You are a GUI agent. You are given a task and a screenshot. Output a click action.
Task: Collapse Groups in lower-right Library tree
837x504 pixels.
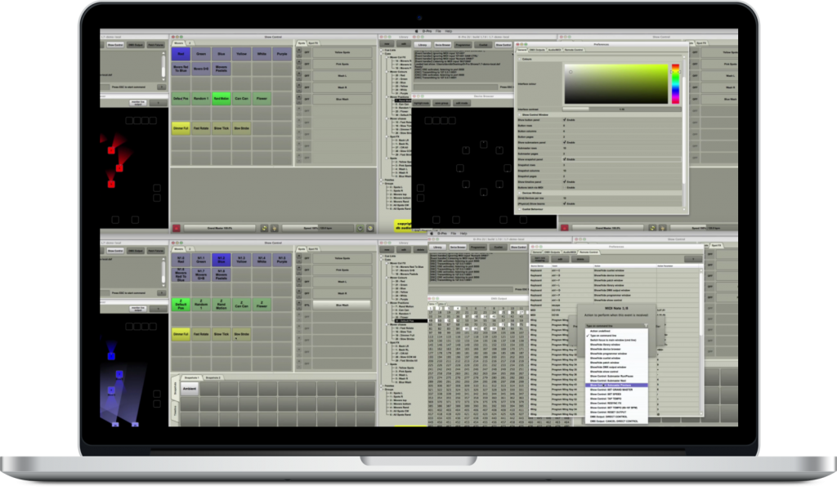tap(383, 390)
